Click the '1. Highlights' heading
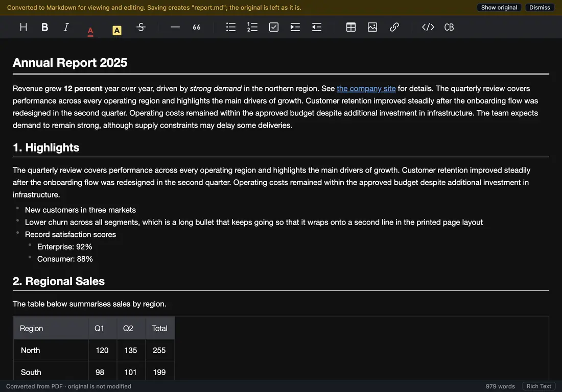Viewport: 562px width, 392px height. [46, 148]
